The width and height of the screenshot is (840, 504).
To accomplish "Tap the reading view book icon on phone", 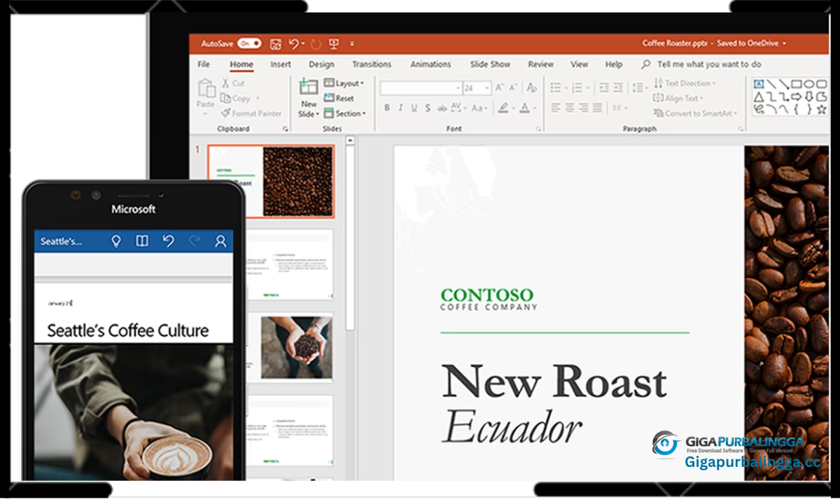I will [142, 241].
